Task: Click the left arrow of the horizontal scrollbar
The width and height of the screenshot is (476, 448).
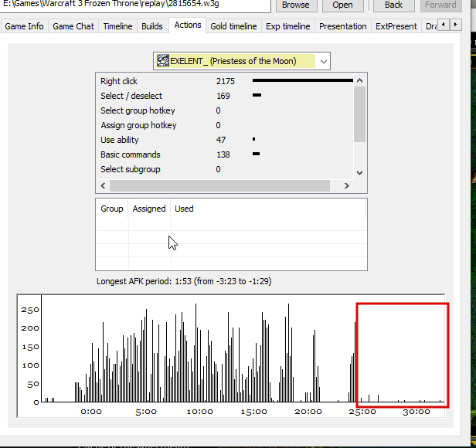Action: coord(103,185)
